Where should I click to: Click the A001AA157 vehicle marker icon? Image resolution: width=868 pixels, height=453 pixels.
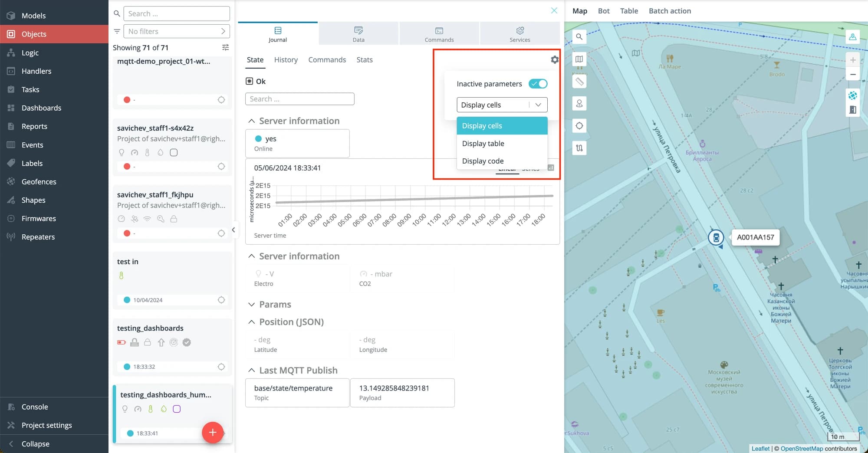coord(716,237)
